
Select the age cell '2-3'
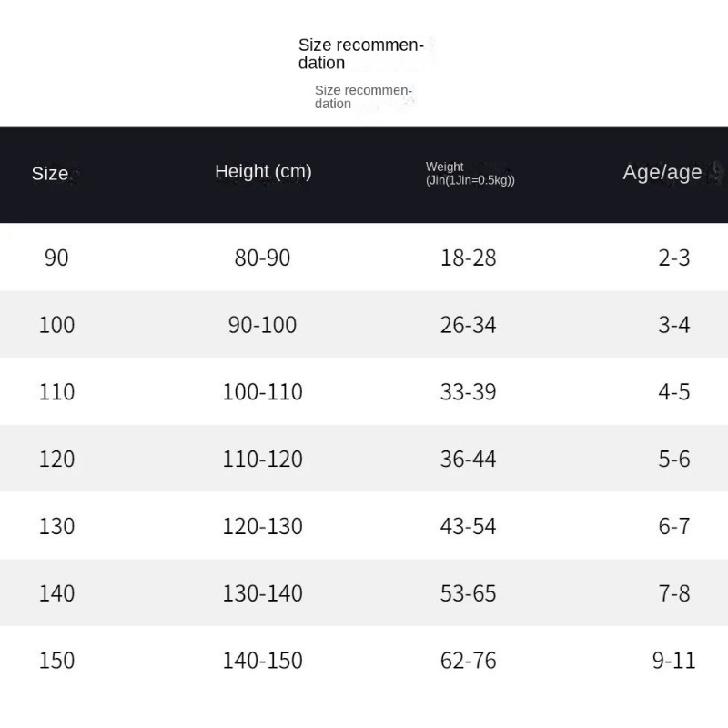click(674, 258)
